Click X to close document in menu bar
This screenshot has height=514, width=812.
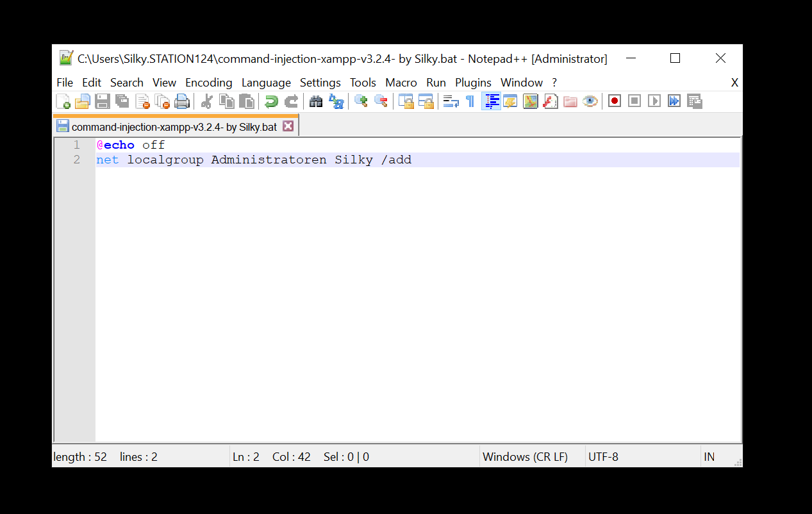click(734, 83)
